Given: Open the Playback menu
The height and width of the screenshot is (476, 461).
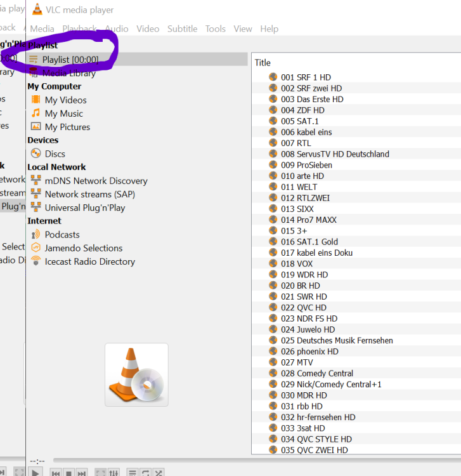Looking at the screenshot, I should pyautogui.click(x=79, y=29).
